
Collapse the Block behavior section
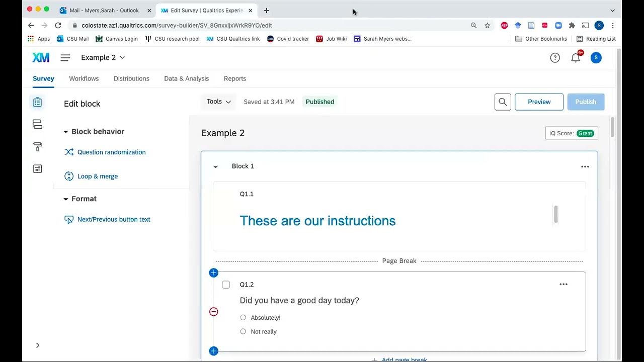click(65, 132)
